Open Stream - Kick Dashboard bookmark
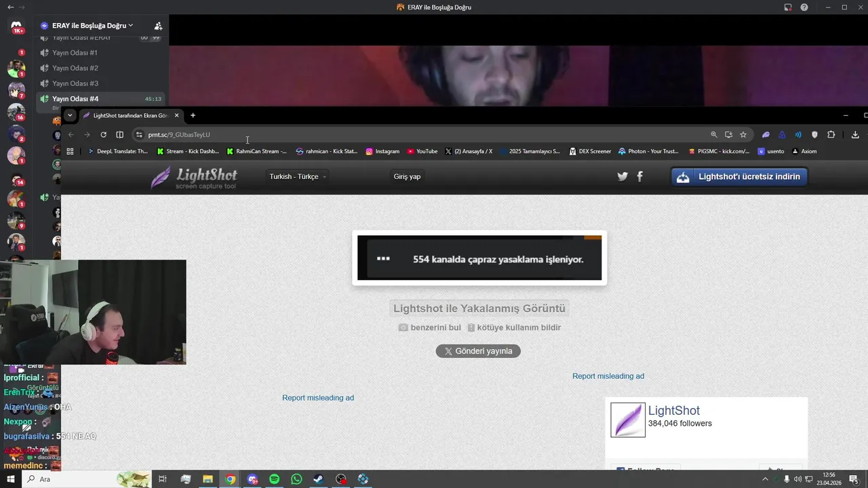868x488 pixels. (x=188, y=151)
